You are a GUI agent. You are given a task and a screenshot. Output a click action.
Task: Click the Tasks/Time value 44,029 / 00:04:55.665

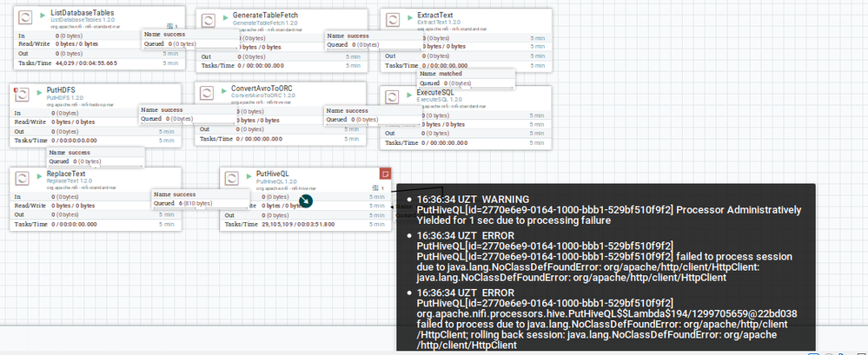[86, 63]
